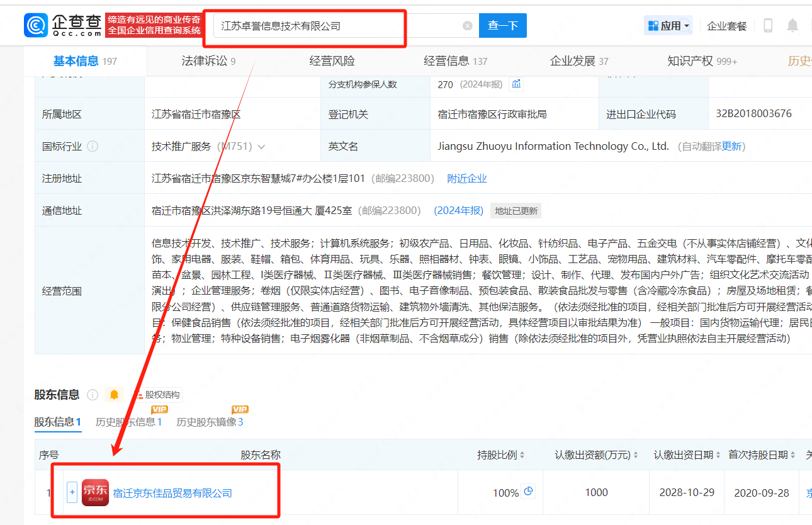Switch to the 经营风险 tab
Viewport: 812px width, 525px height.
point(332,61)
